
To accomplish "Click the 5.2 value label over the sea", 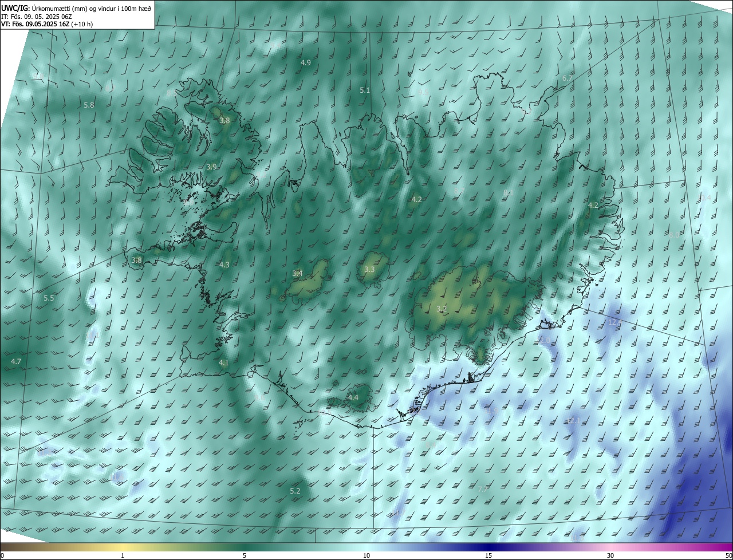I will point(295,491).
